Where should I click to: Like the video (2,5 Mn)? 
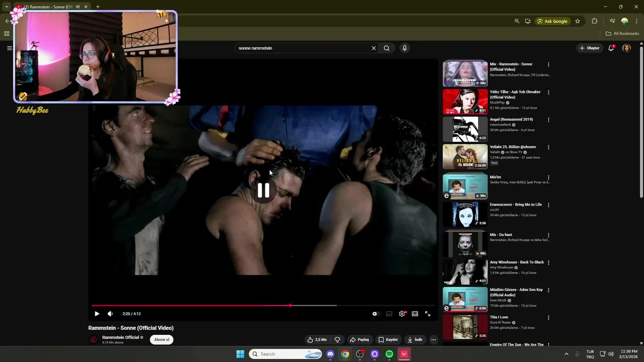317,340
